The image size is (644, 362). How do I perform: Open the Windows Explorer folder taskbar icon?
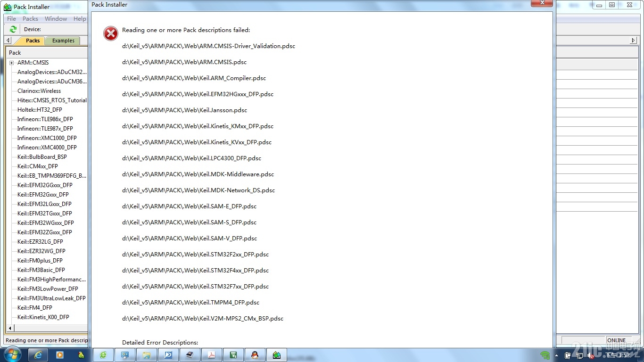[147, 355]
